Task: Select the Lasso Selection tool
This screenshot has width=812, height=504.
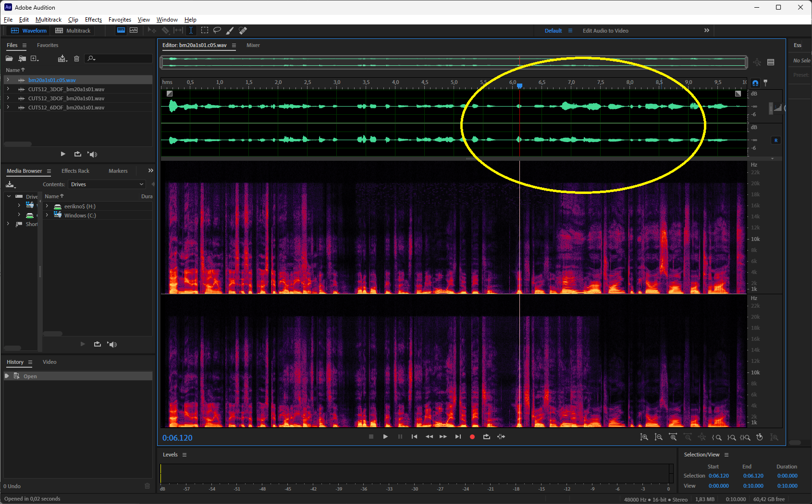Action: pyautogui.click(x=217, y=30)
